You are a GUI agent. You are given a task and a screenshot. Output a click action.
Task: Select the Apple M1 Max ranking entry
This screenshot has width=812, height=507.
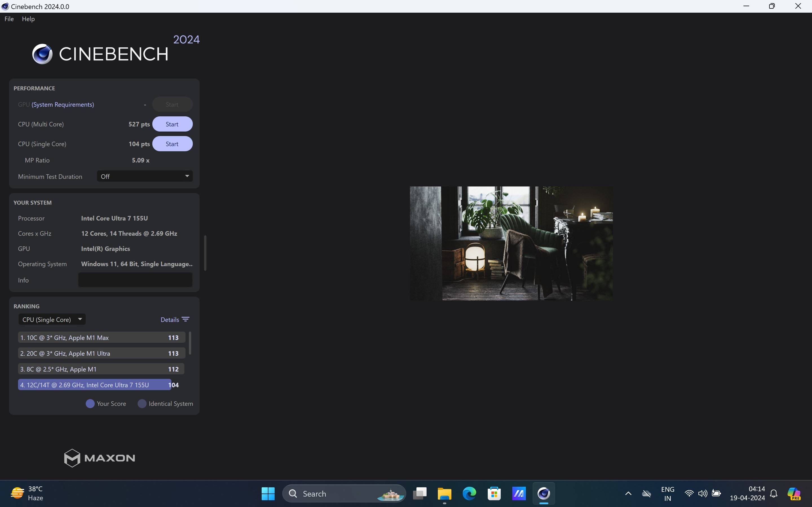click(101, 337)
